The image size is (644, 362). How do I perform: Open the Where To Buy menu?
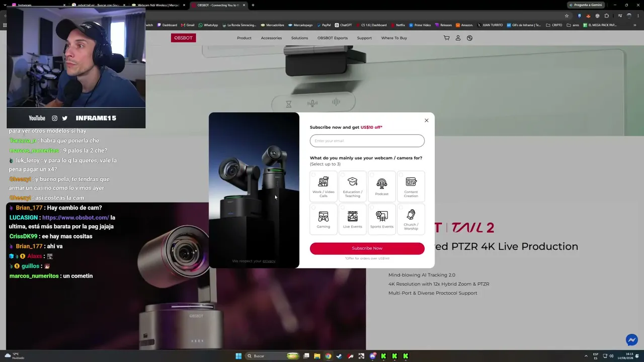(394, 38)
